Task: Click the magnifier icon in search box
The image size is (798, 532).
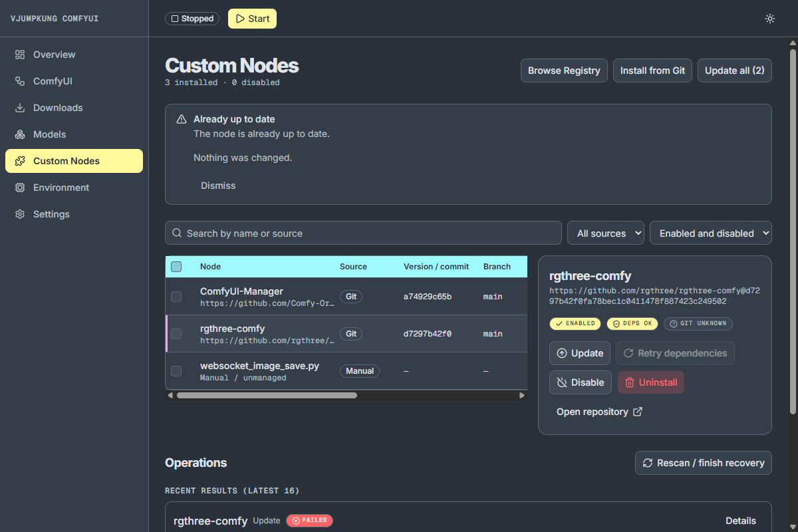Action: pyautogui.click(x=177, y=233)
